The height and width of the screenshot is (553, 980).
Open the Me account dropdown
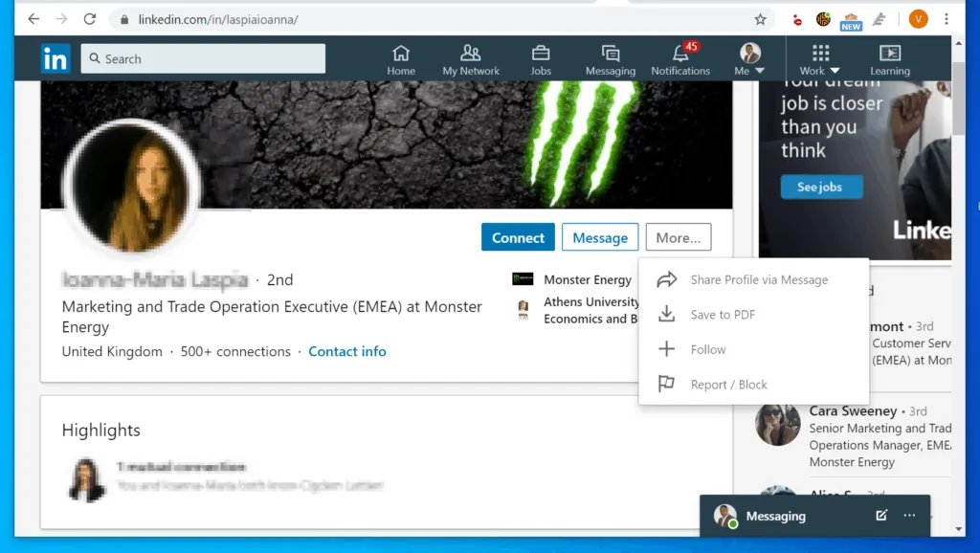pos(750,60)
